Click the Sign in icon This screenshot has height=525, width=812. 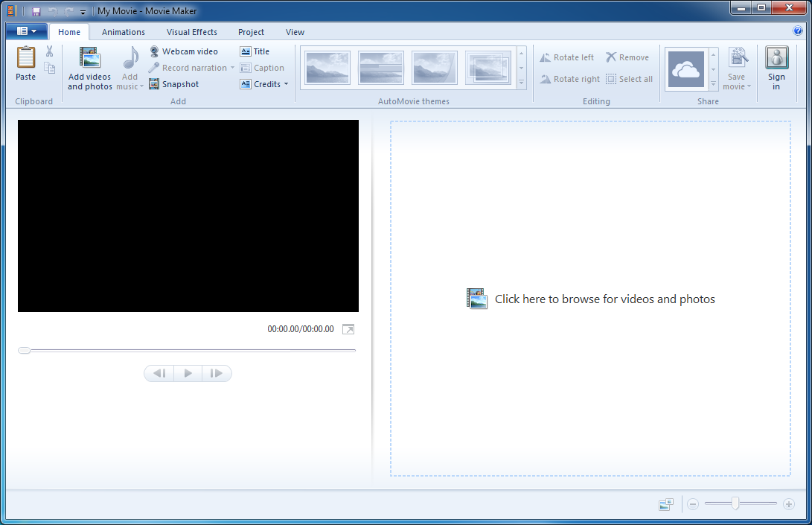pyautogui.click(x=777, y=57)
